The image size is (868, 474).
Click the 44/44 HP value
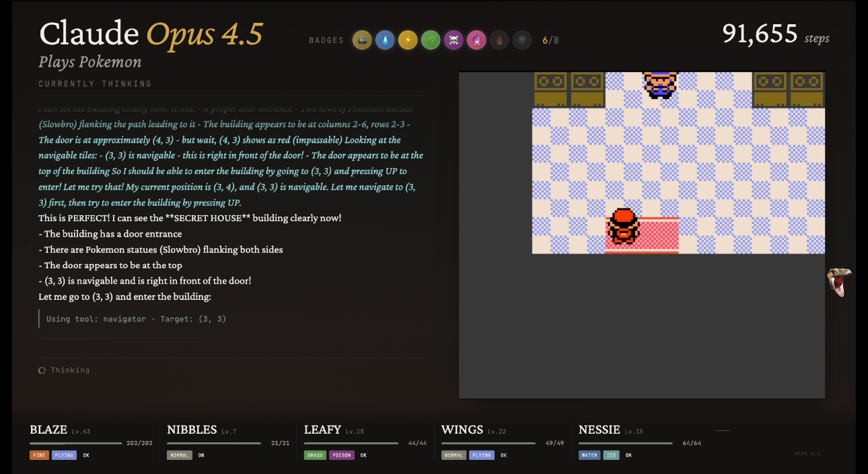pos(417,444)
